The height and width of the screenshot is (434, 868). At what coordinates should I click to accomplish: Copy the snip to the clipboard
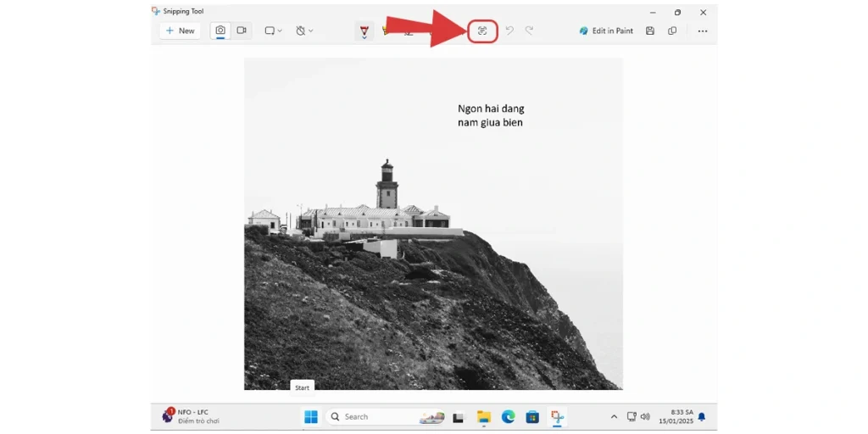coord(672,31)
